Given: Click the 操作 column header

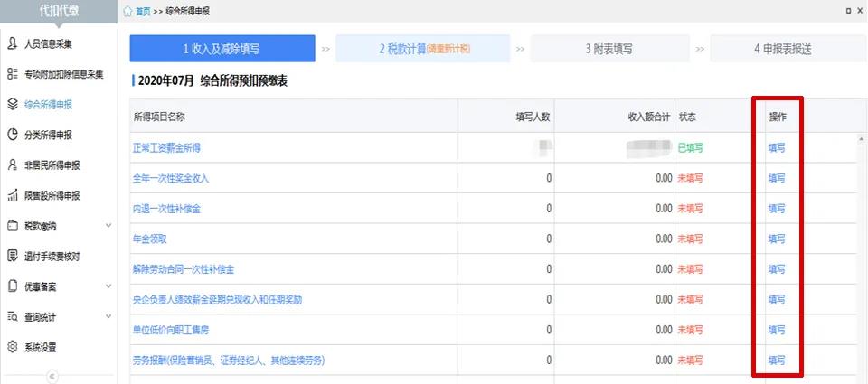Looking at the screenshot, I should coord(778,117).
